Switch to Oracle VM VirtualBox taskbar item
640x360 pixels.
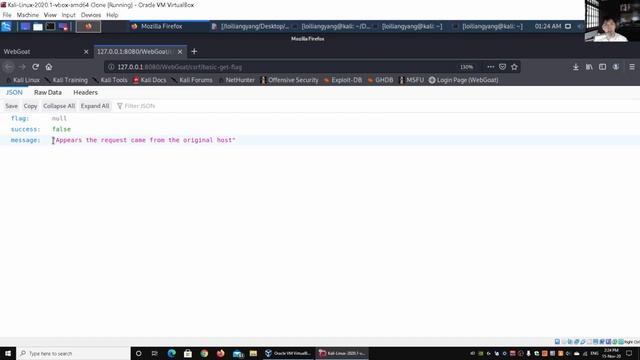289,353
